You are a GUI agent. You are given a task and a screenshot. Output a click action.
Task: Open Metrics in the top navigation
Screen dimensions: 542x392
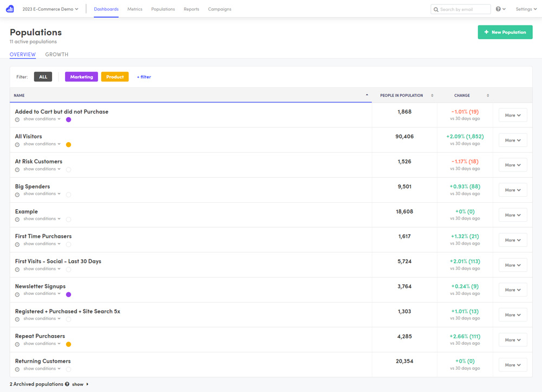click(x=134, y=9)
